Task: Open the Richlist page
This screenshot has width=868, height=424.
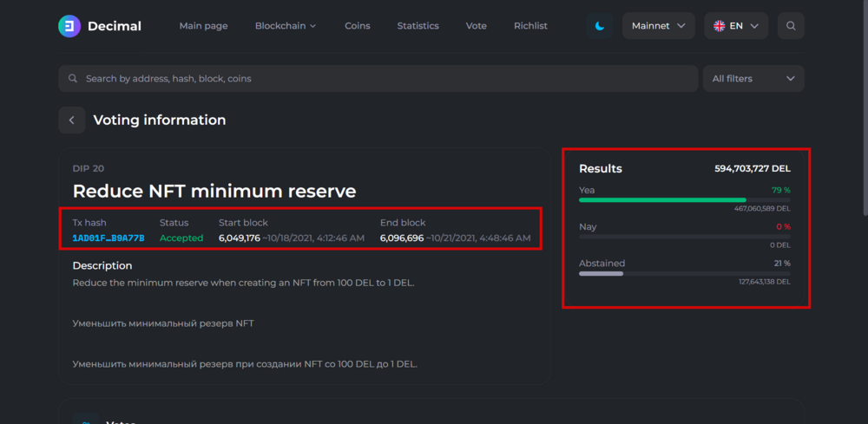Action: [530, 26]
